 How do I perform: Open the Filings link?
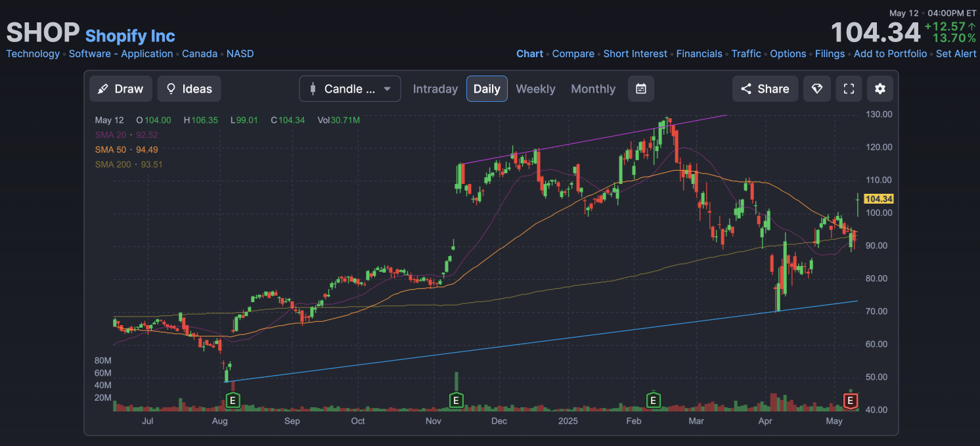830,54
